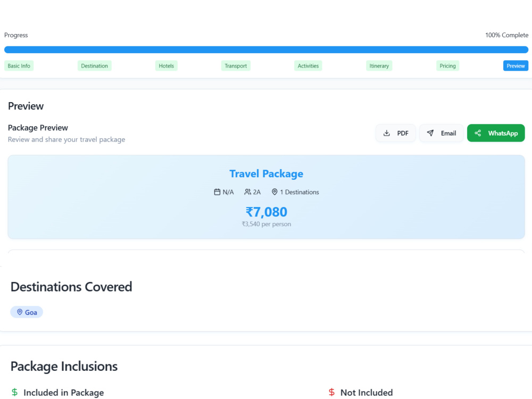Click the Package Inclusions heading
Screen dimensions: 532x399
tap(64, 367)
